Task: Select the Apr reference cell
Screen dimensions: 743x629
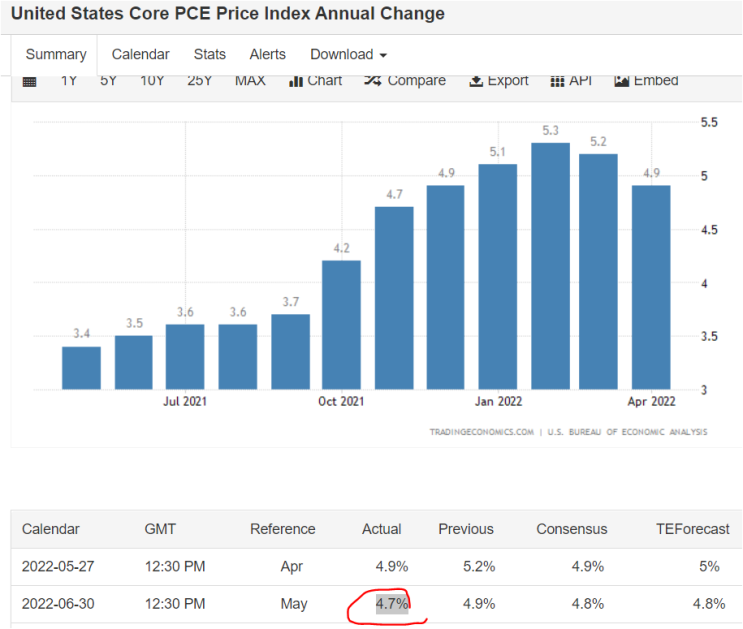Action: pyautogui.click(x=291, y=566)
